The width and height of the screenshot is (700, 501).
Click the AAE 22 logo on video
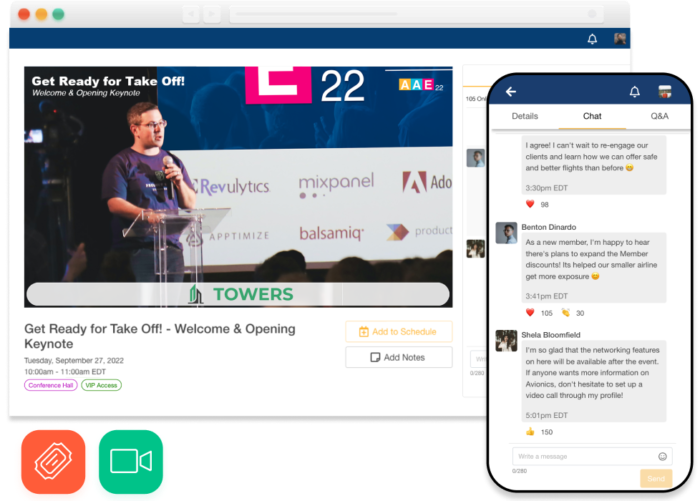coord(421,84)
